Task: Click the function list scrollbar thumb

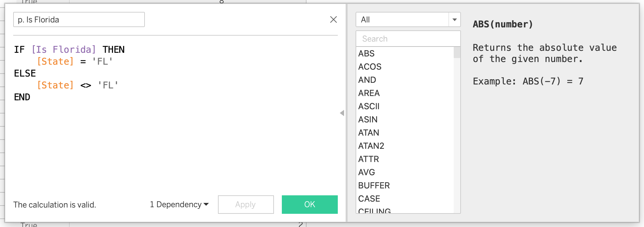Action: click(x=457, y=52)
